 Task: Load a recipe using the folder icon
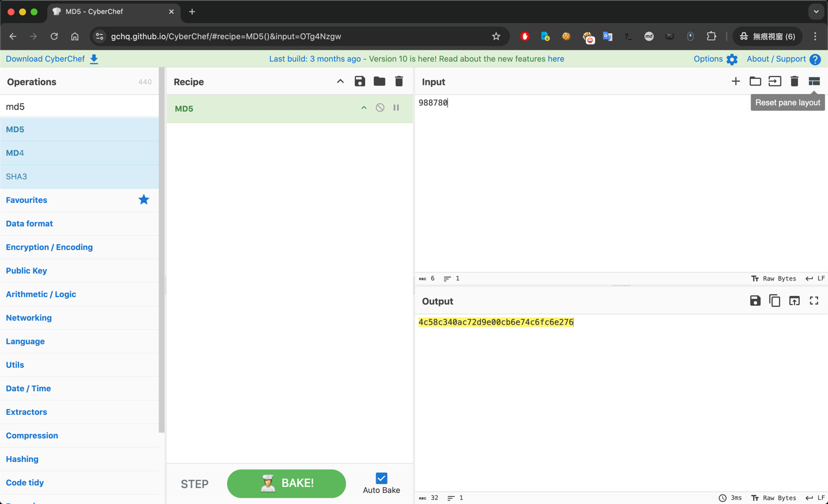(x=379, y=82)
